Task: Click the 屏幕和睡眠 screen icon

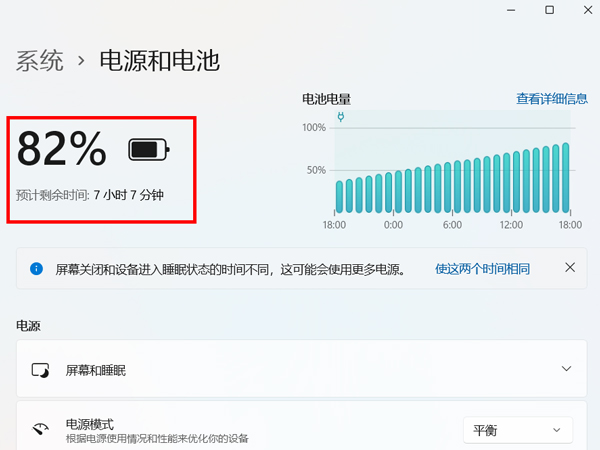Action: 40,370
